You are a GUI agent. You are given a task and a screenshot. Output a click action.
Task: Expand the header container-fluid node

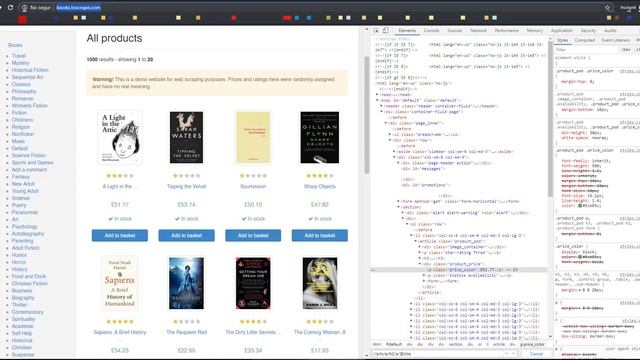tap(382, 106)
